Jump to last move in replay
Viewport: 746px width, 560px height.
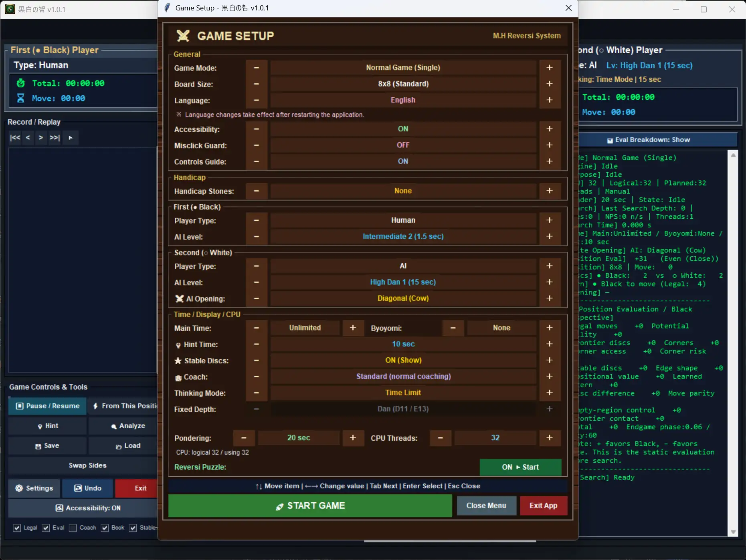(x=55, y=138)
